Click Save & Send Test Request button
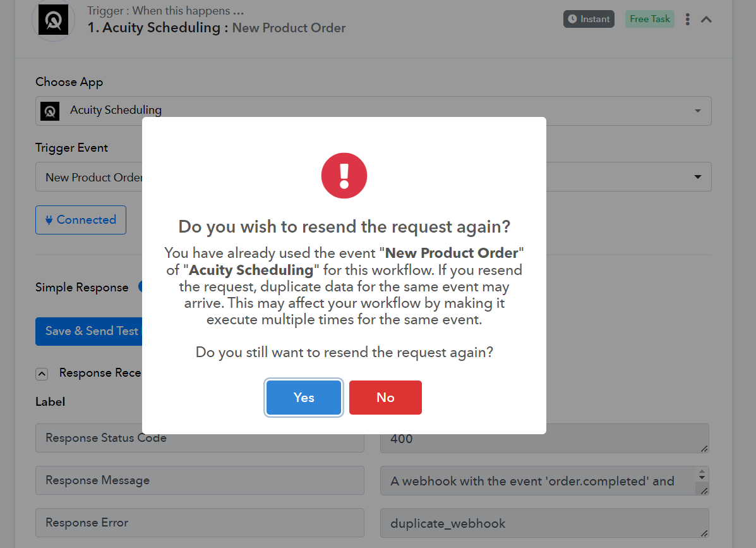This screenshot has width=756, height=548. pyautogui.click(x=88, y=331)
